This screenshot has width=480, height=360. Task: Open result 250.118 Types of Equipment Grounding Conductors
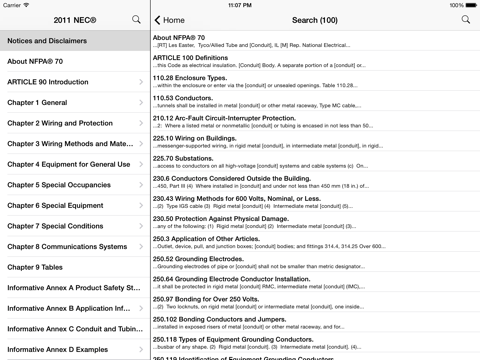[x=316, y=343]
